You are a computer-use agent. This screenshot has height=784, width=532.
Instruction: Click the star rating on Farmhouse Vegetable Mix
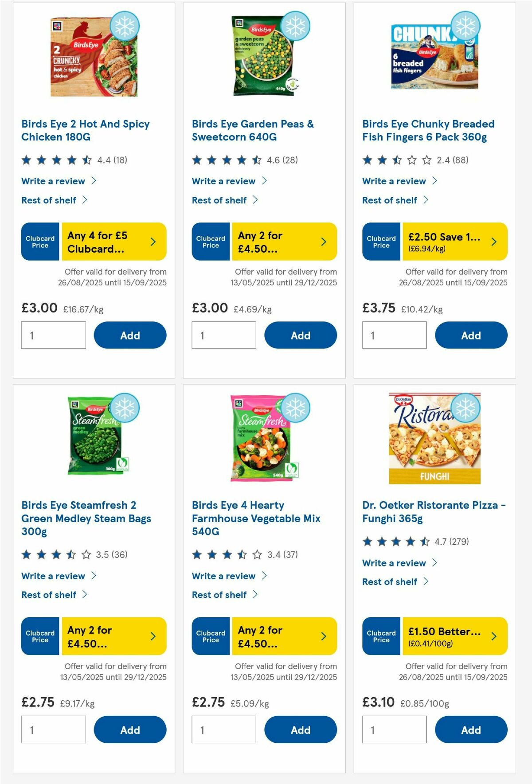[225, 554]
